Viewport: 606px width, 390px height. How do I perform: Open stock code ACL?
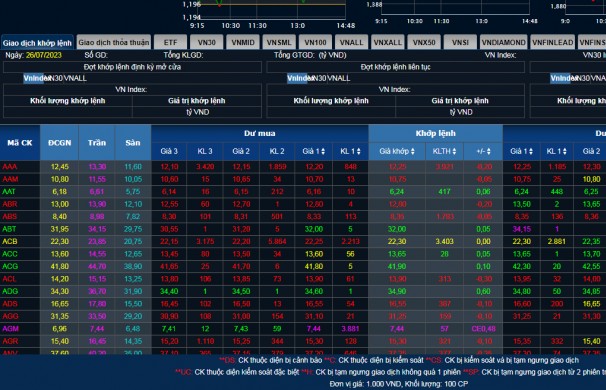click(9, 279)
